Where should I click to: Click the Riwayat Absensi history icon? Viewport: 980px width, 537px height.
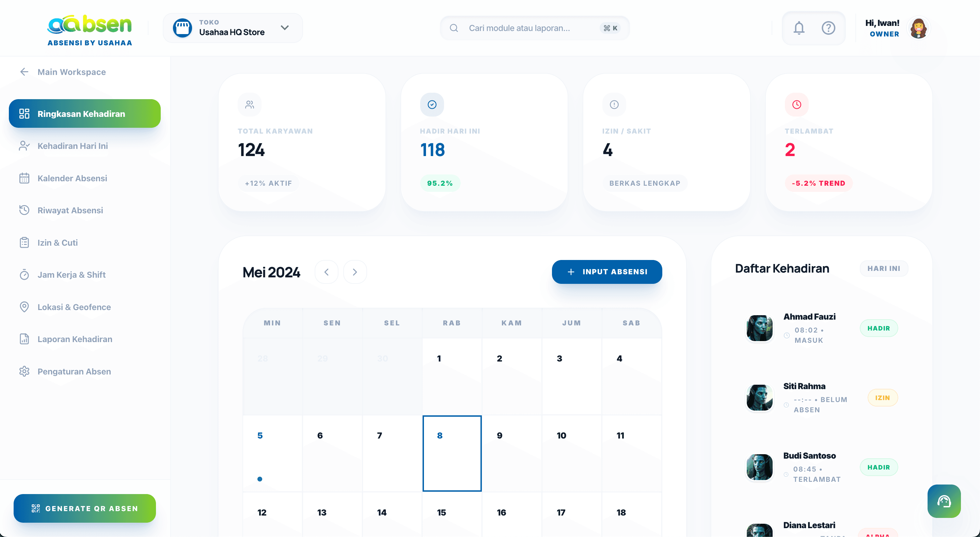25,210
